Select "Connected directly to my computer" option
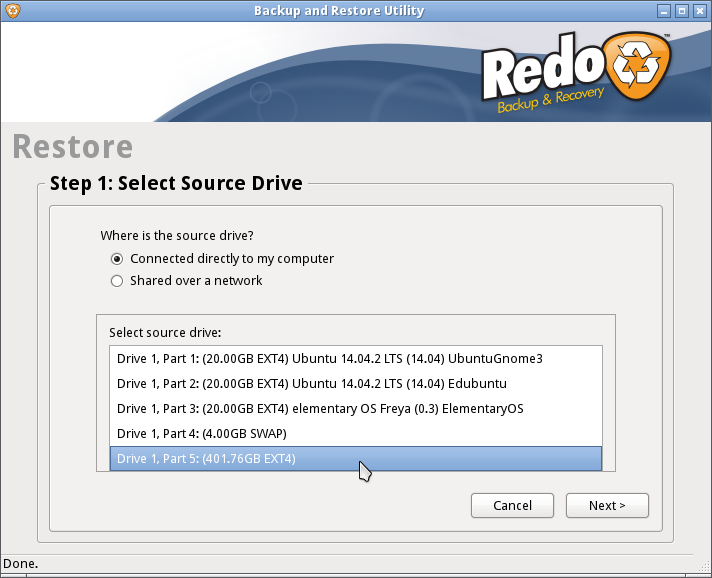This screenshot has width=712, height=578. (117, 259)
